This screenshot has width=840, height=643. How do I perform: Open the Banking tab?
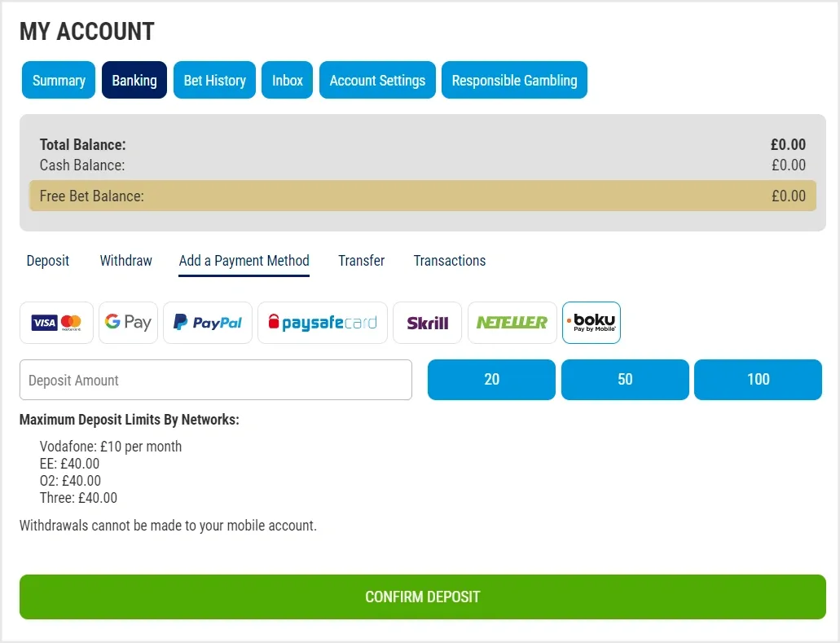pyautogui.click(x=134, y=80)
